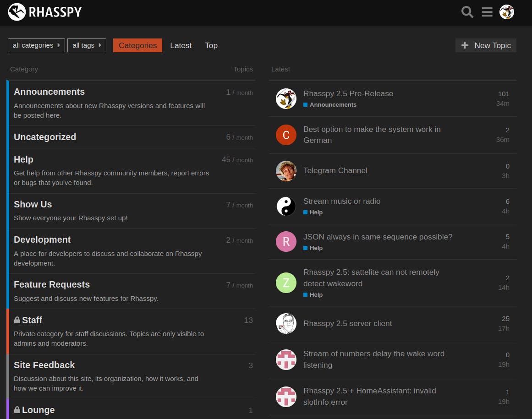The width and height of the screenshot is (532, 419).
Task: Open the Telegram Channel topic
Action: click(335, 170)
